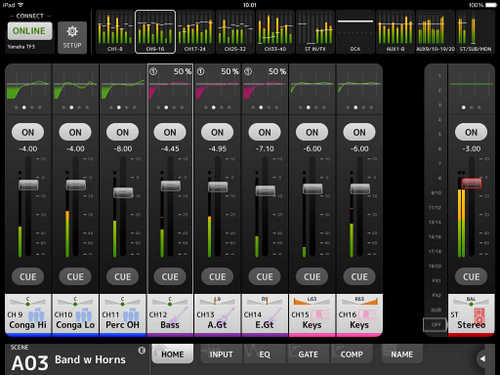Click the CH9 Conga Hi fader knob
The image size is (500, 375).
tap(28, 185)
